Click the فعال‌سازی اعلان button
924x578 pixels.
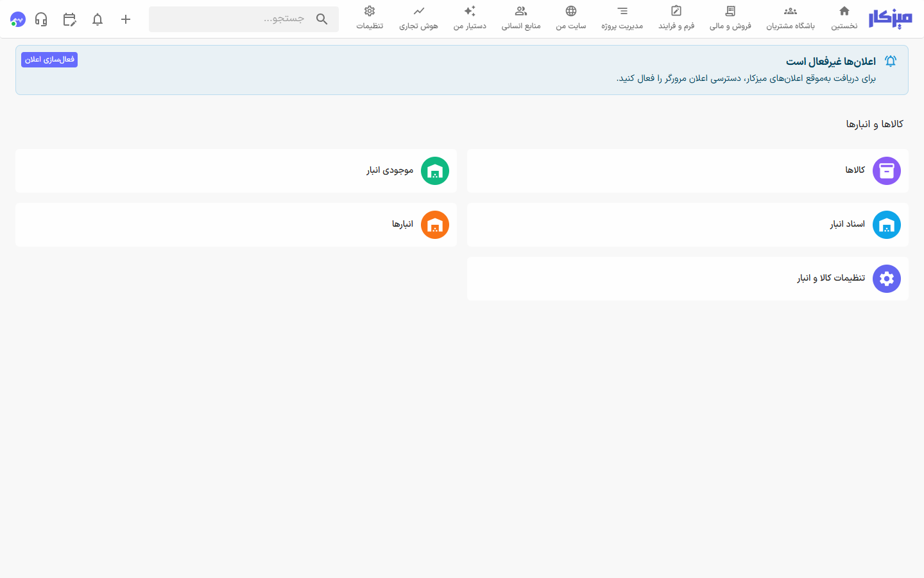(49, 60)
